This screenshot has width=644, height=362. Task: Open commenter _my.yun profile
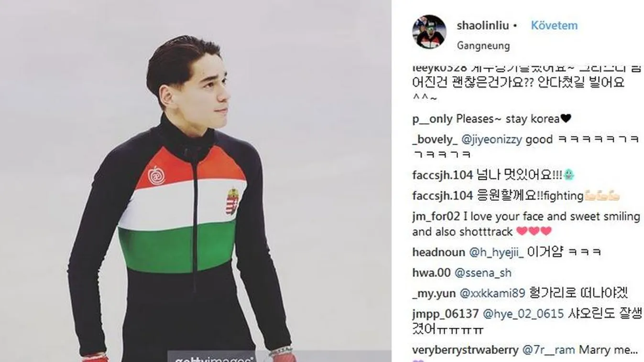pos(434,293)
